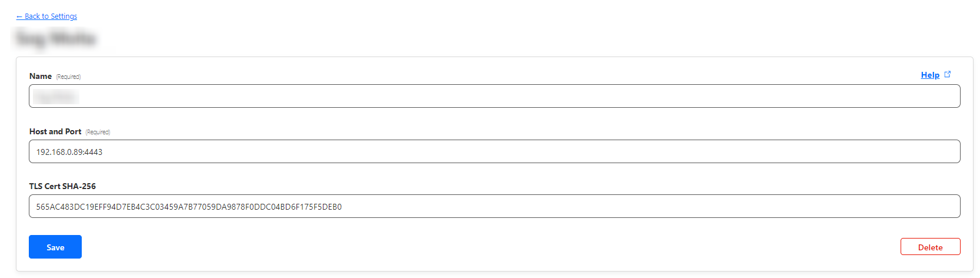Click the red Delete button

[x=930, y=247]
